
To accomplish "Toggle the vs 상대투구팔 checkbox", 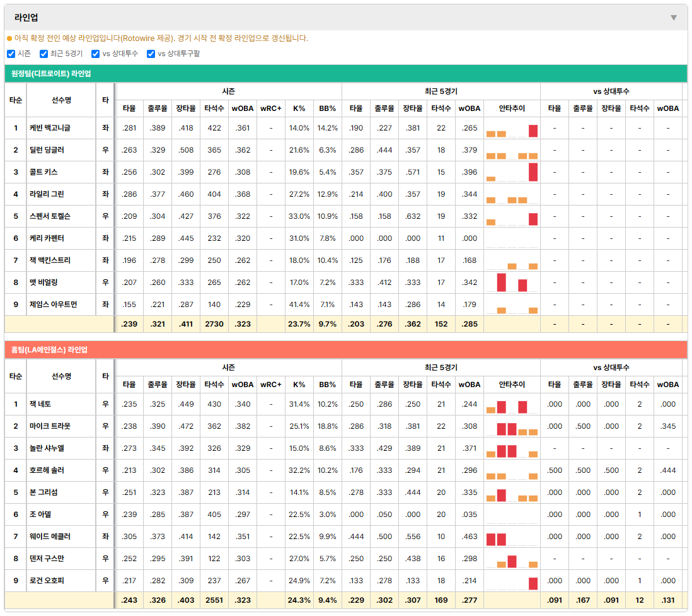I will [151, 54].
